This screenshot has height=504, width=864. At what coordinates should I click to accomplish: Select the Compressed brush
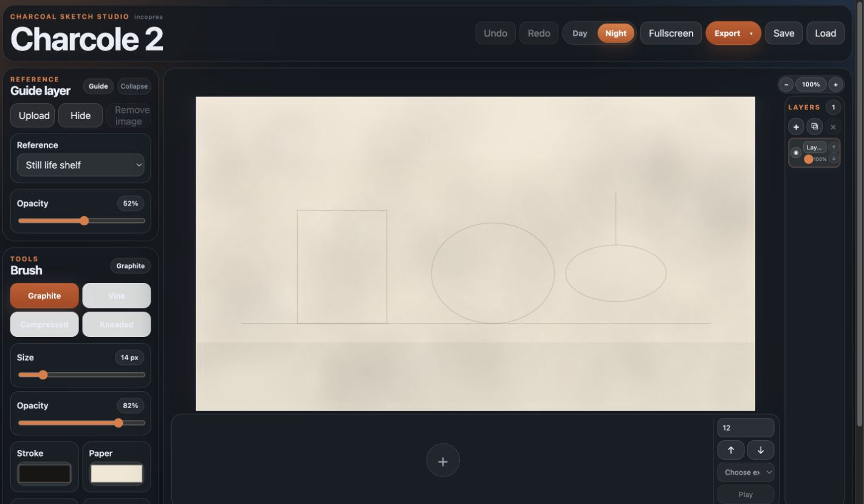pos(44,324)
